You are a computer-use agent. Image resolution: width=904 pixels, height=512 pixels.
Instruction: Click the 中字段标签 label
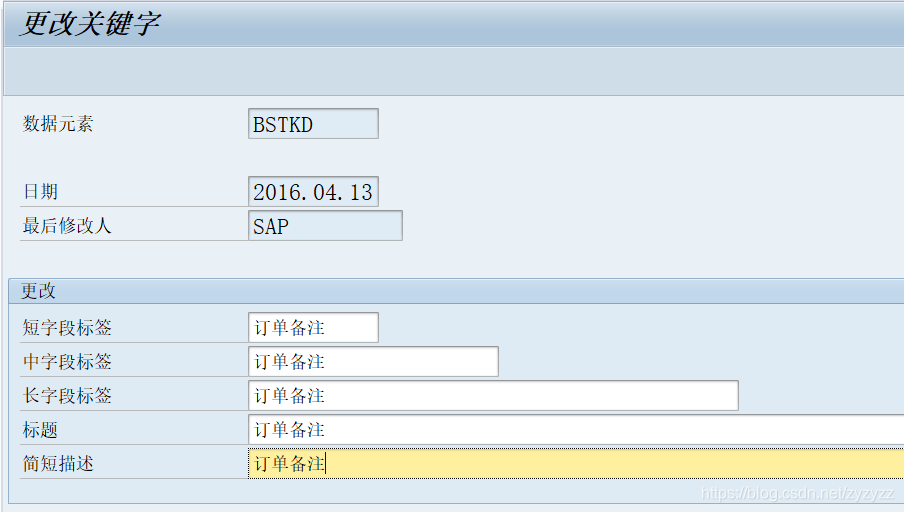coord(67,362)
